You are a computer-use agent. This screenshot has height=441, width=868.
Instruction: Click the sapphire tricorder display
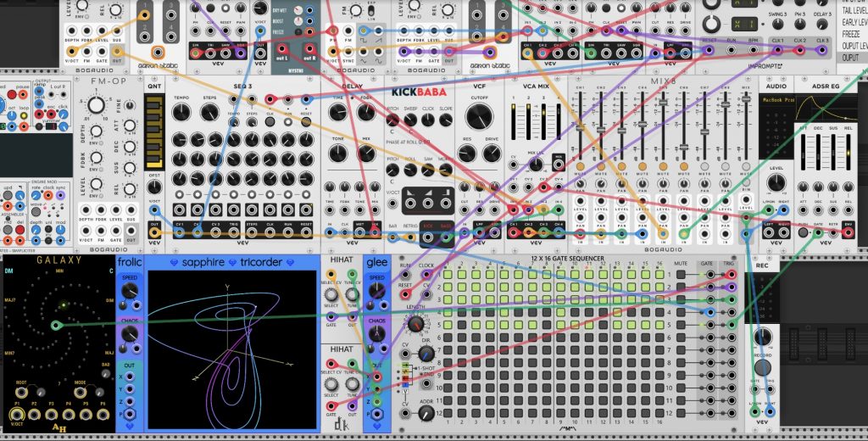tap(233, 349)
